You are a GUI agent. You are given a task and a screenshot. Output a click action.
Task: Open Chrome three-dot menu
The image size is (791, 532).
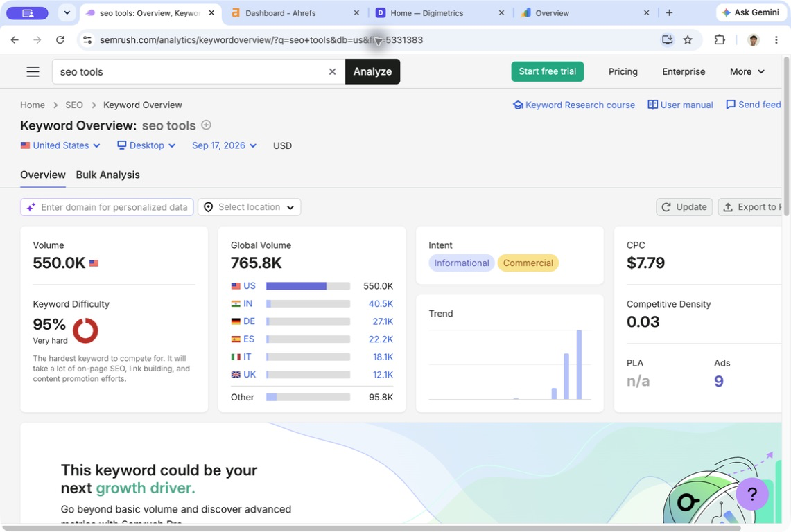(x=776, y=40)
